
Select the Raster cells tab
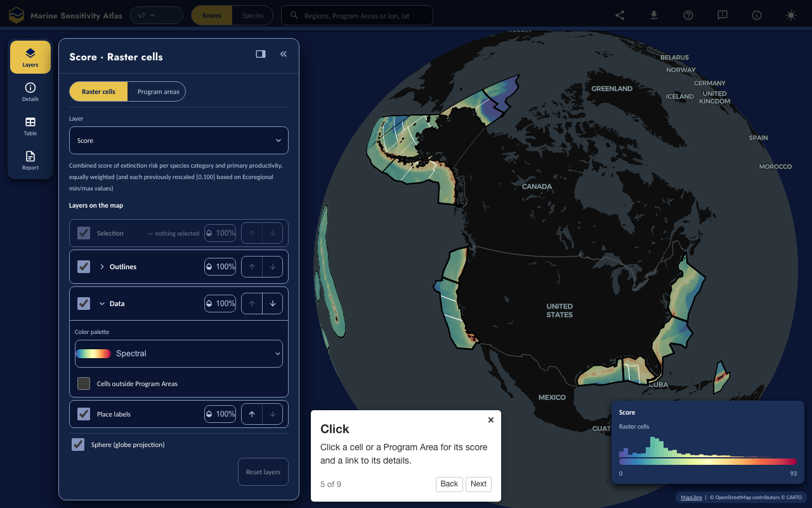click(x=98, y=91)
